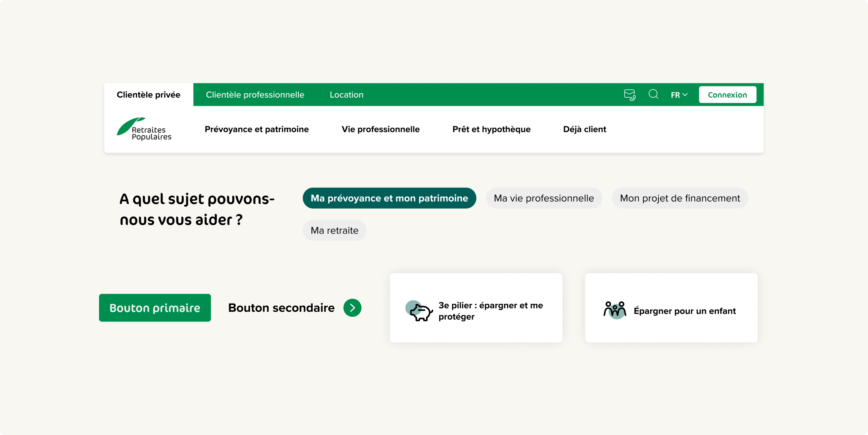This screenshot has height=435, width=868.
Task: Click the green arrow circle beside Bouton secondaire
Action: click(352, 307)
